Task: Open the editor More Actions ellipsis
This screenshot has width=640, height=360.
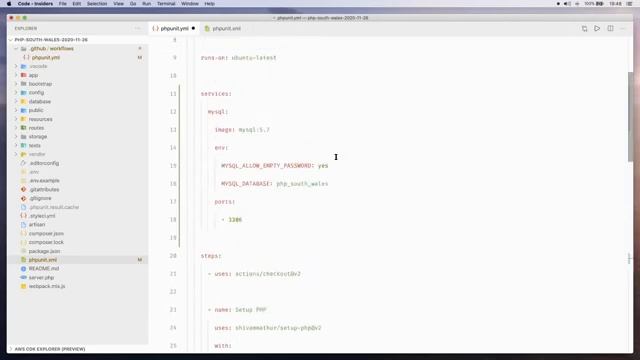Action: point(623,29)
